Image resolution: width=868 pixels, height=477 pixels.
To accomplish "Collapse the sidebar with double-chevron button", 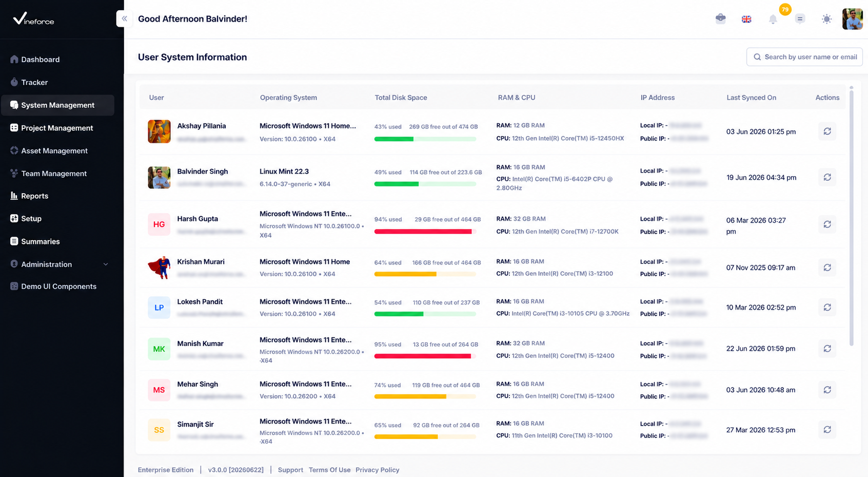I will pos(124,18).
